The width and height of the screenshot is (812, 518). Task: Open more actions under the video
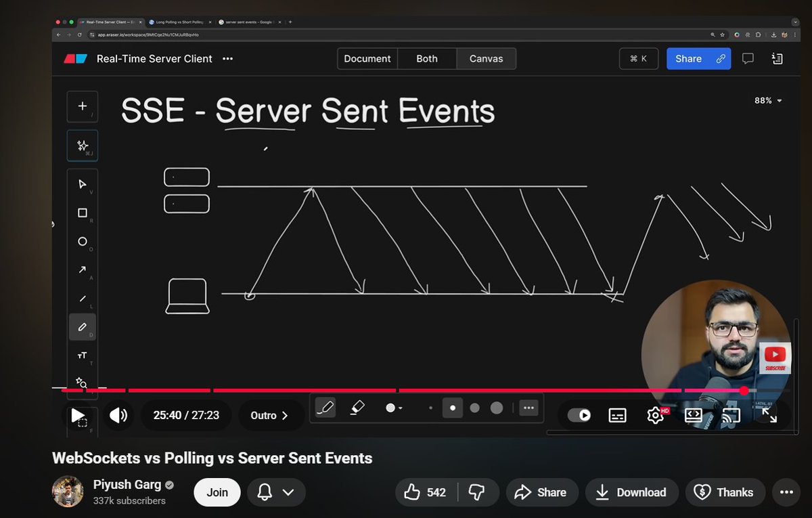tap(786, 492)
